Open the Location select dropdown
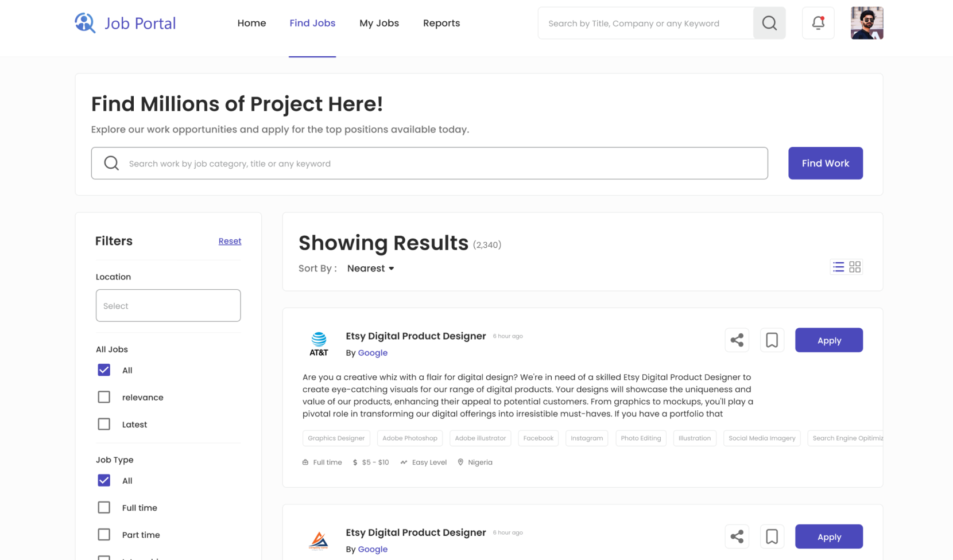The image size is (953, 560). (168, 305)
